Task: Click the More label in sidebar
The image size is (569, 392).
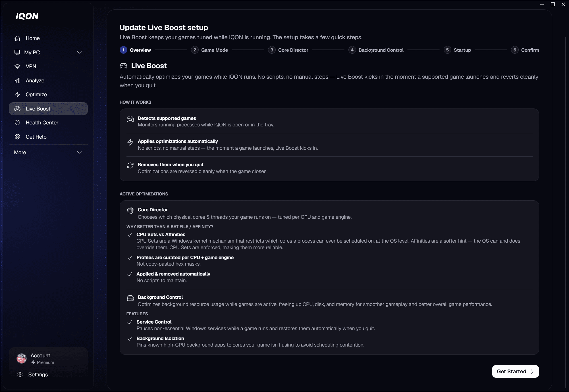Action: [20, 153]
